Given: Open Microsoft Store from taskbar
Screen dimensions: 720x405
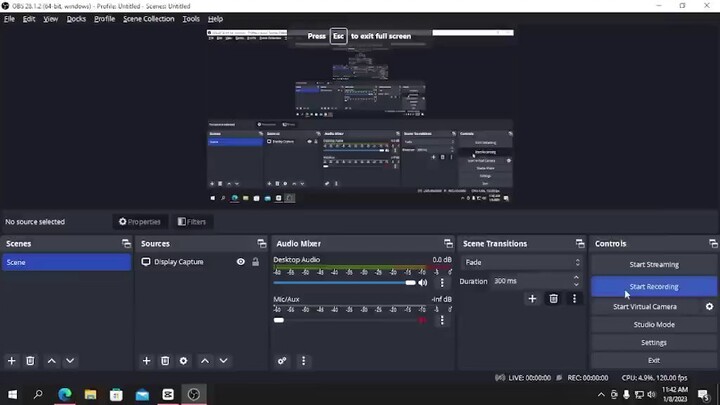Looking at the screenshot, I should click(116, 394).
